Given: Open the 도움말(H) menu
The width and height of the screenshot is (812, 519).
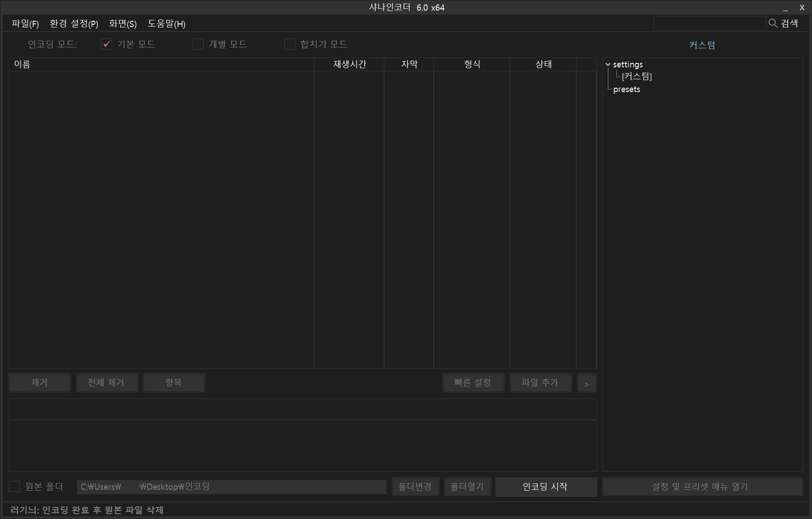Looking at the screenshot, I should click(x=166, y=23).
